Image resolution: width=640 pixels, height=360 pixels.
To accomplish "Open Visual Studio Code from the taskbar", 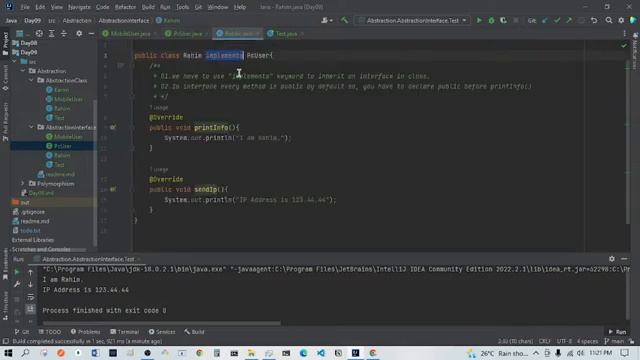I will click(x=321, y=353).
